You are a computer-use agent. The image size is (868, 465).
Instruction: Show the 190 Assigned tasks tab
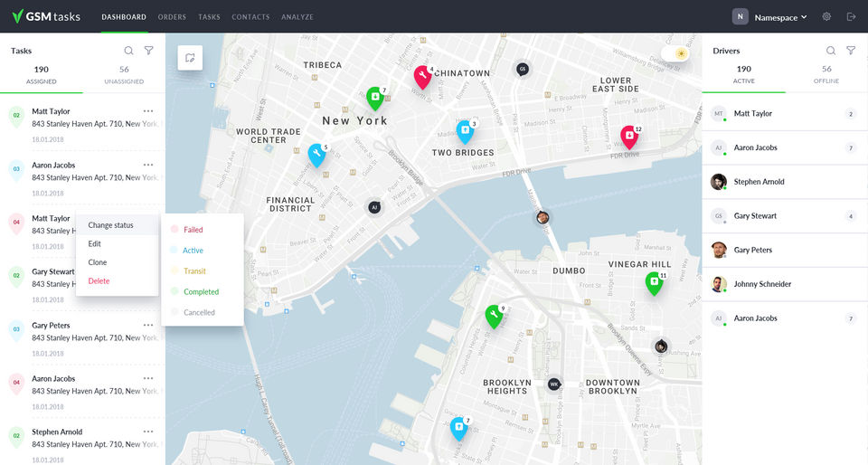pos(42,75)
